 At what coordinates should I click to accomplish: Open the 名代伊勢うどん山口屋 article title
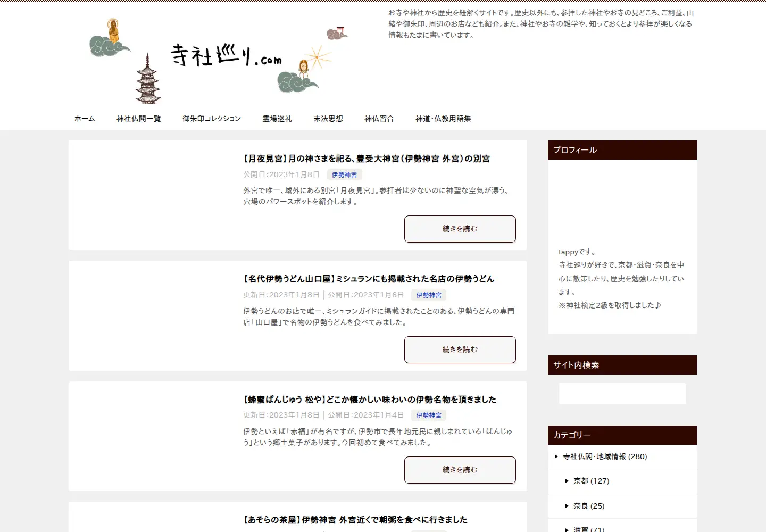[x=369, y=279]
